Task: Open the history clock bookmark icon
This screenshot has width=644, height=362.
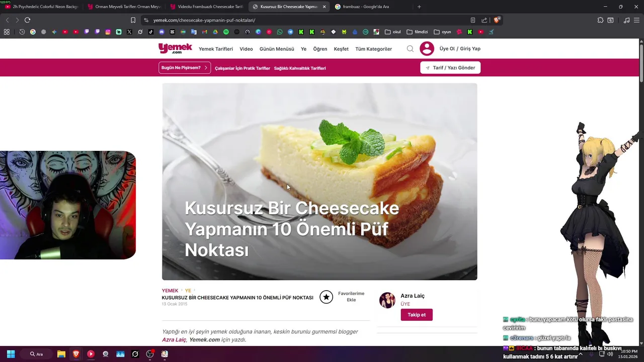Action: (22, 32)
